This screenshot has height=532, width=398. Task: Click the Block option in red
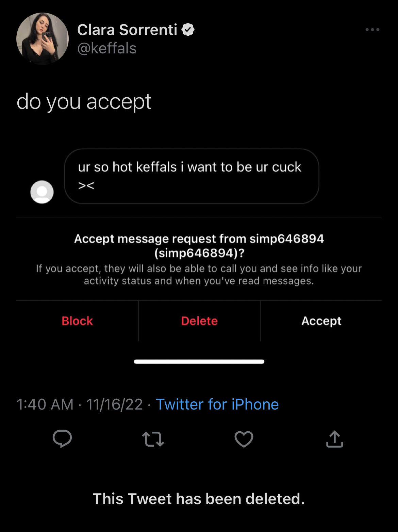coord(77,321)
